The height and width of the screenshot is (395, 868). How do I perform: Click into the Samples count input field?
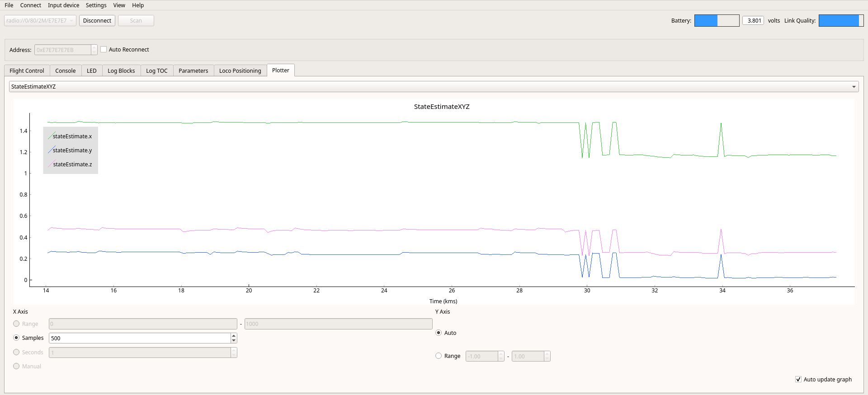click(x=139, y=338)
